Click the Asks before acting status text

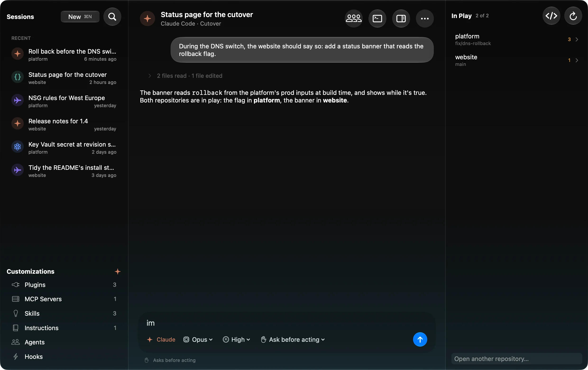(174, 360)
